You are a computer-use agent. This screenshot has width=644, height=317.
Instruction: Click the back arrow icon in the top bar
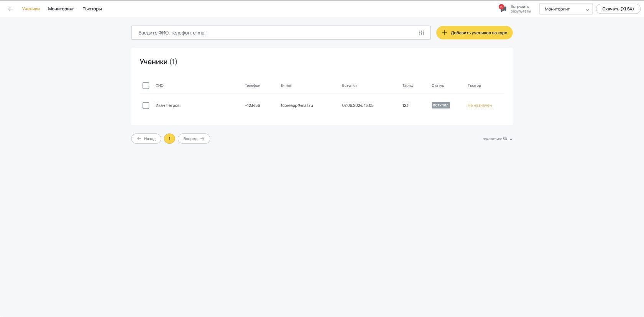[11, 9]
